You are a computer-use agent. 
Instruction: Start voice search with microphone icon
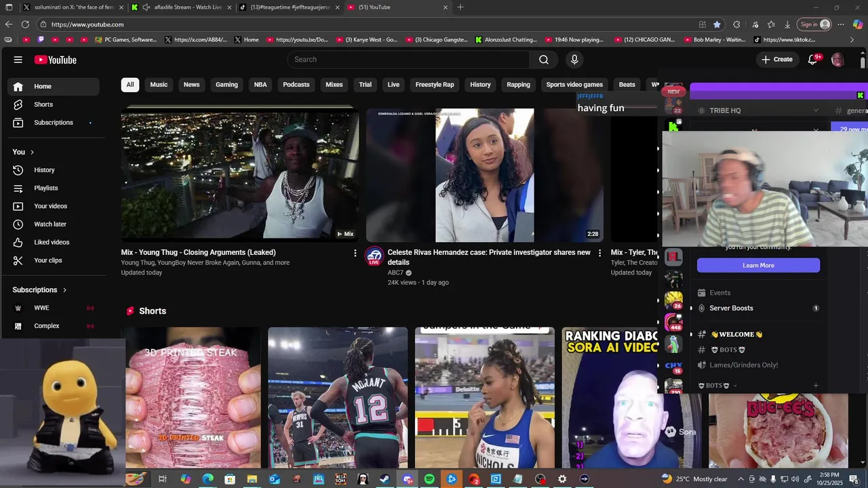click(x=574, y=60)
